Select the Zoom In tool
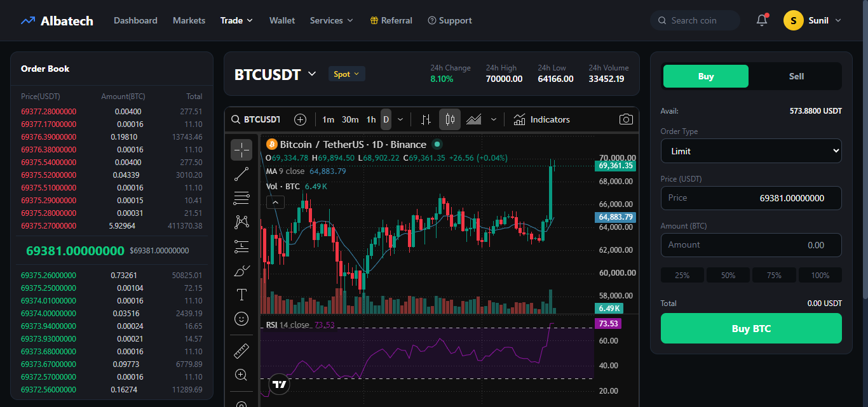Image resolution: width=868 pixels, height=407 pixels. click(241, 375)
